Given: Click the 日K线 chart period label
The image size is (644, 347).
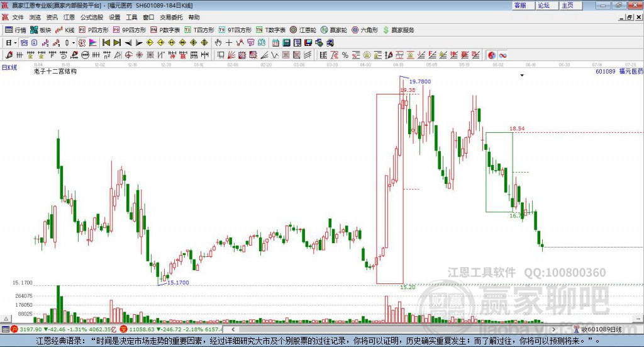Looking at the screenshot, I should click(9, 67).
